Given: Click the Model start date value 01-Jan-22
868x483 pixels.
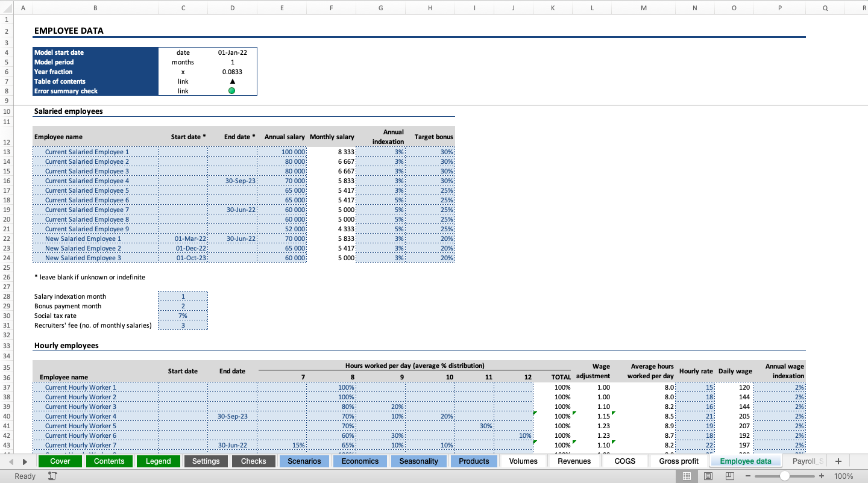Looking at the screenshot, I should (x=232, y=52).
